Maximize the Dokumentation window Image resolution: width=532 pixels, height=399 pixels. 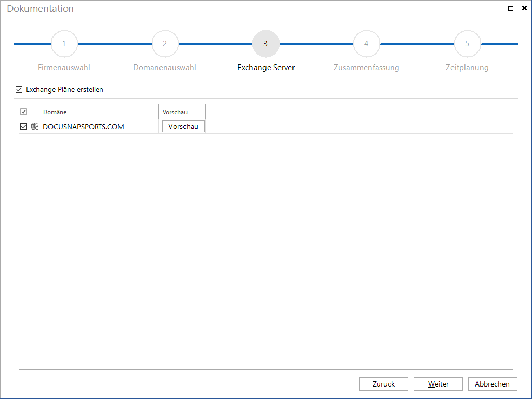tap(511, 8)
